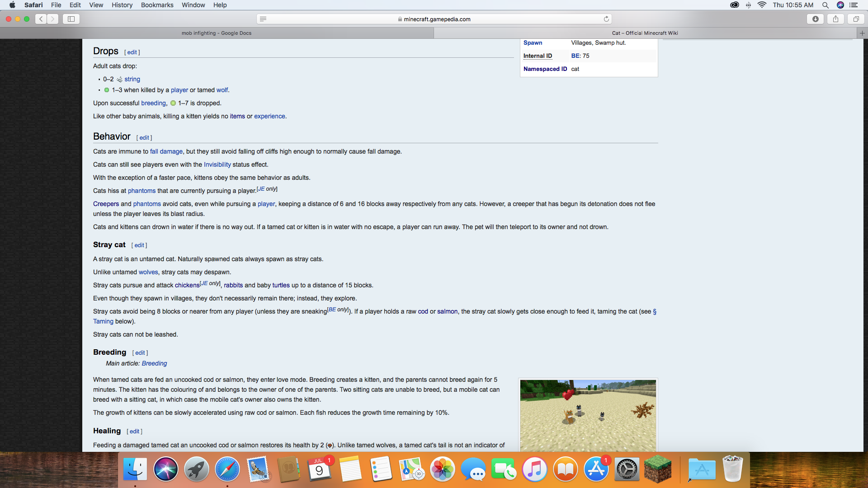868x488 pixels.
Task: Launch Minecraft from the dock
Action: click(658, 469)
